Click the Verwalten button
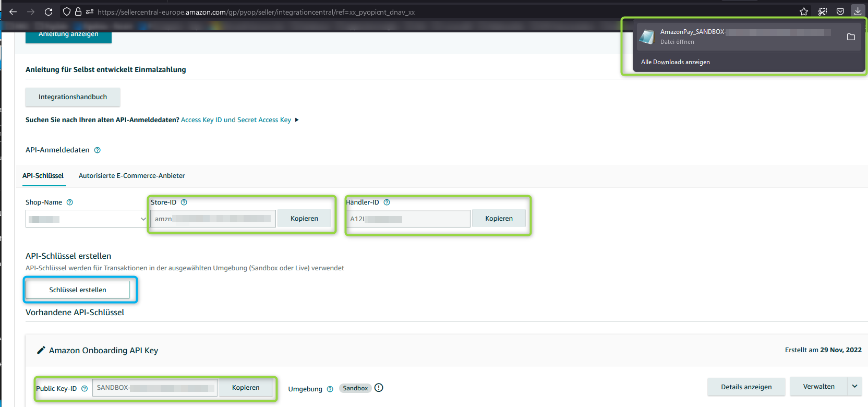868x407 pixels. pos(818,387)
